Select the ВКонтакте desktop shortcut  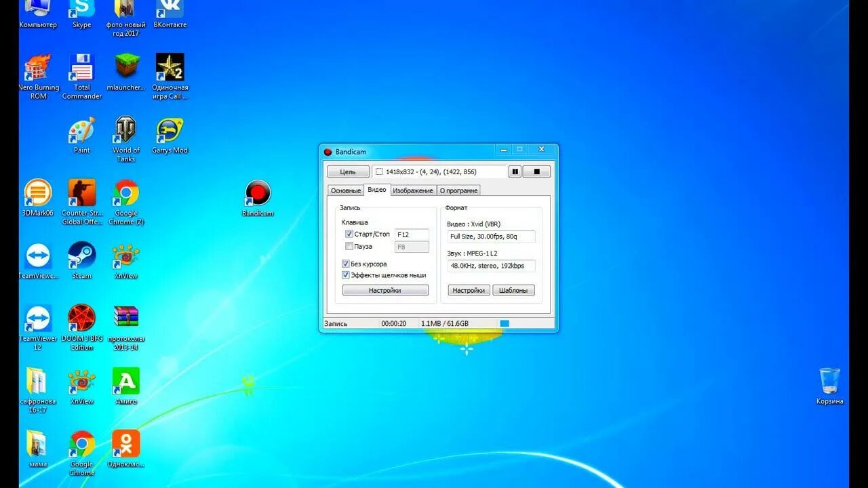point(170,14)
